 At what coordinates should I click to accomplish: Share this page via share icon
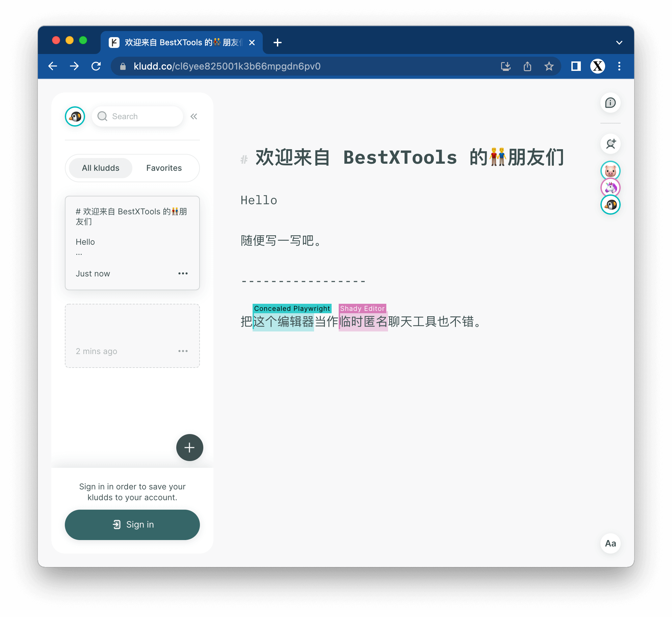pos(527,66)
